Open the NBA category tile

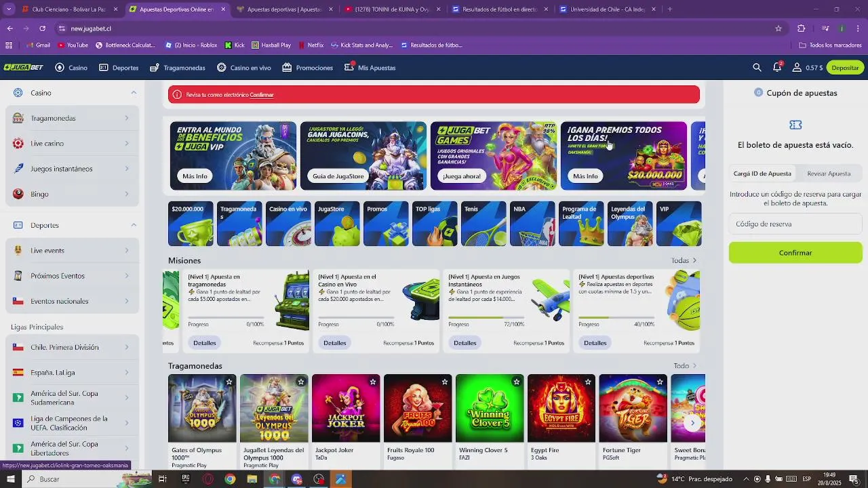point(532,224)
